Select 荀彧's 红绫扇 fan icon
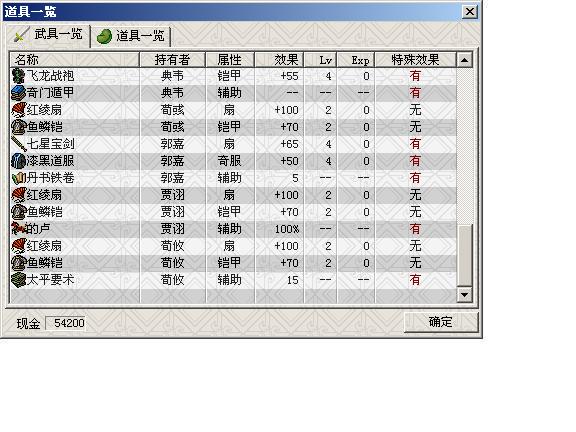The height and width of the screenshot is (432, 576). point(18,110)
